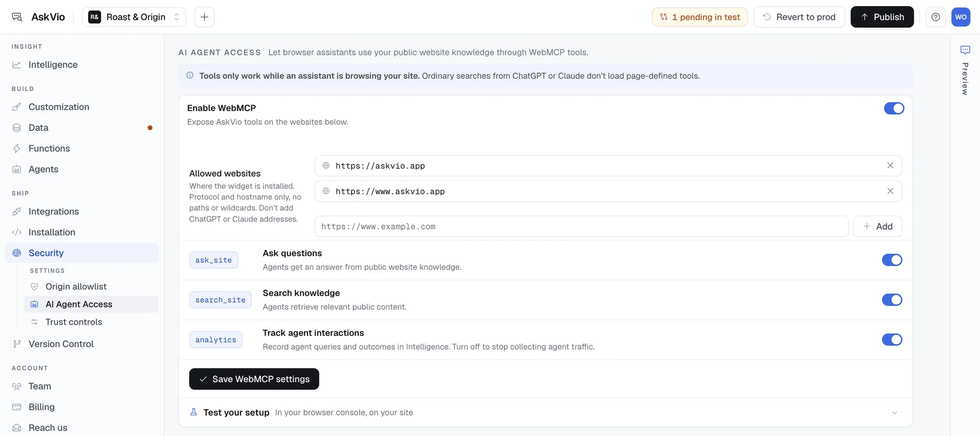Click the Allowed websites label
The image size is (980, 436).
[225, 174]
